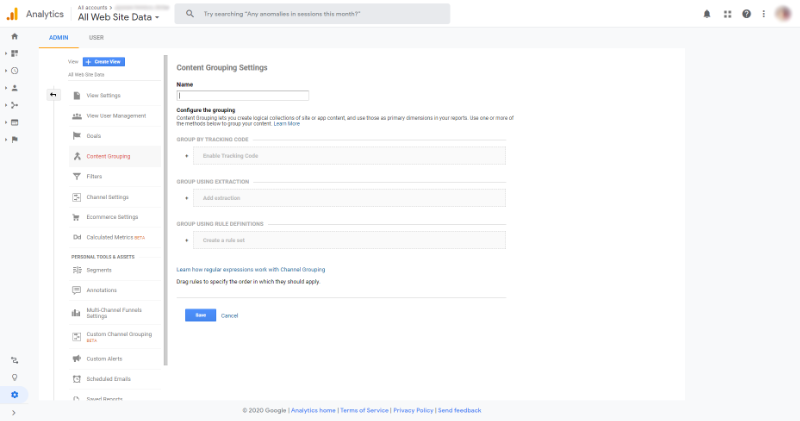
Task: Click the Analytics search field
Action: (312, 14)
